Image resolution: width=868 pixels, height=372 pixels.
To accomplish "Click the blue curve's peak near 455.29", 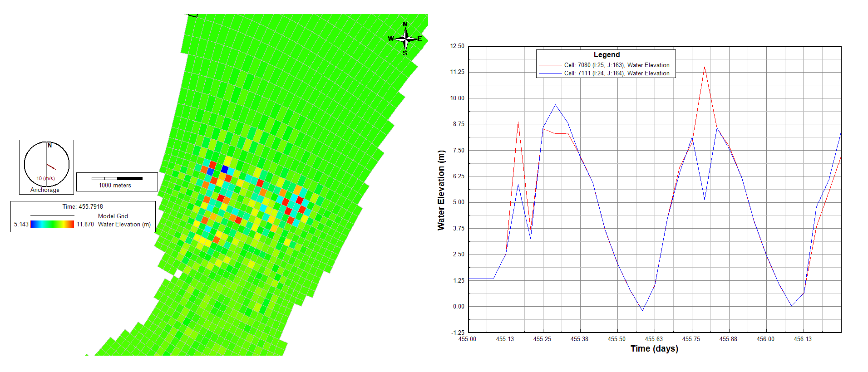I will 555,105.
